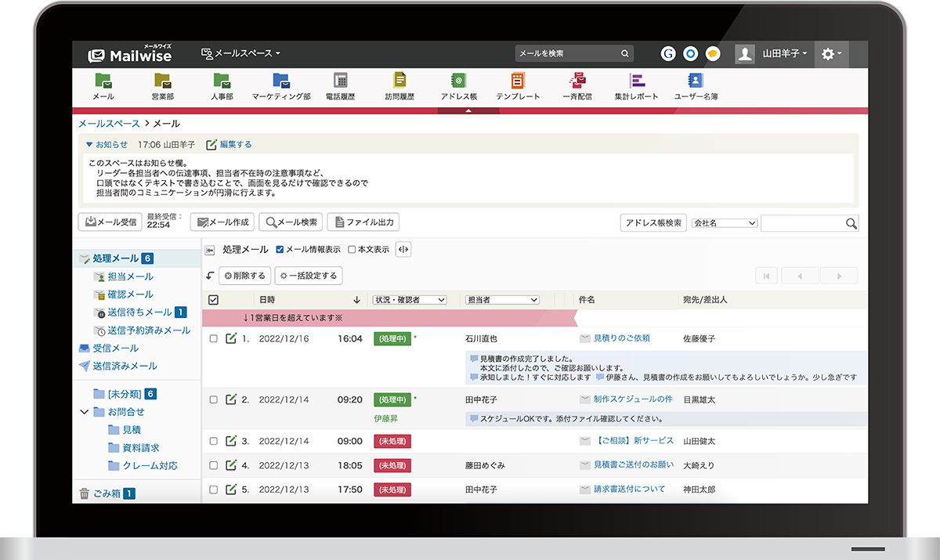Open the 山田羊子 user menu
The width and height of the screenshot is (940, 560).
click(771, 53)
